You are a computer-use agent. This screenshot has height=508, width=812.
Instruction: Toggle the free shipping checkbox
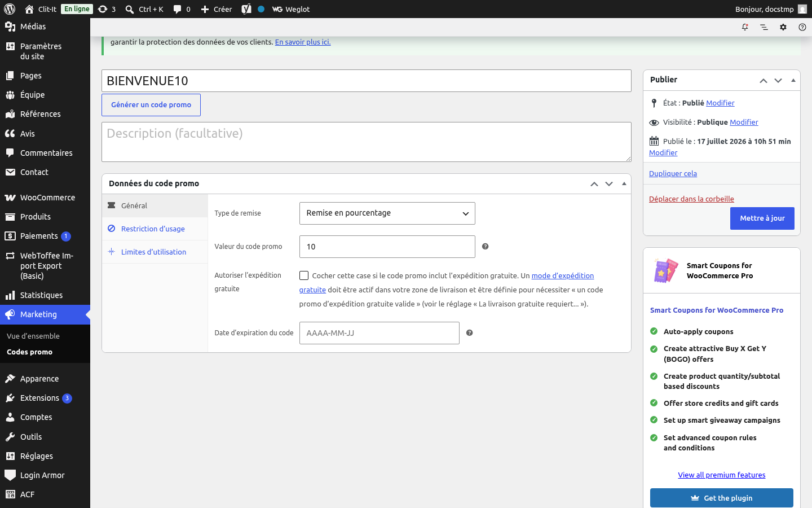[304, 275]
